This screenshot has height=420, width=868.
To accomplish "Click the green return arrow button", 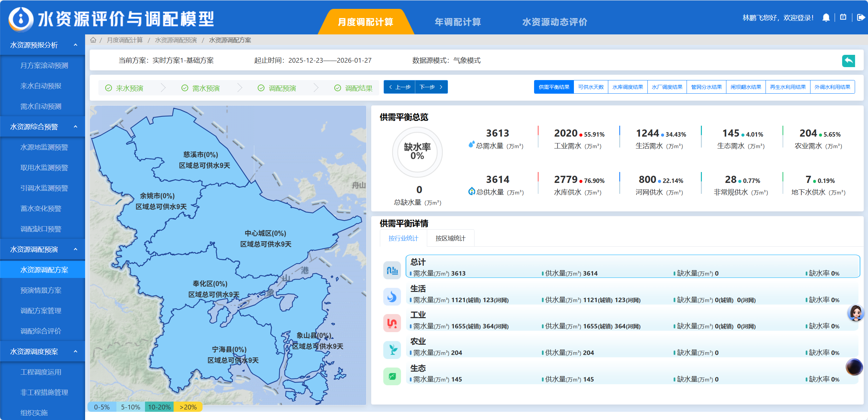I will pos(848,61).
